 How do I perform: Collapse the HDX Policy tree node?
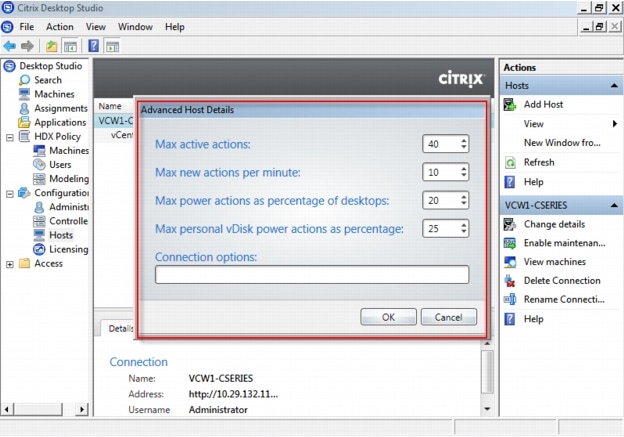[x=10, y=137]
